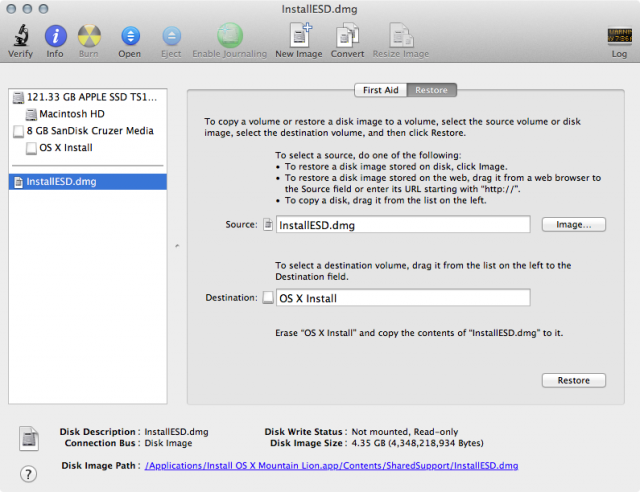The image size is (640, 492).
Task: Click the 'Disk Image' connection bus value
Action: pos(168,443)
